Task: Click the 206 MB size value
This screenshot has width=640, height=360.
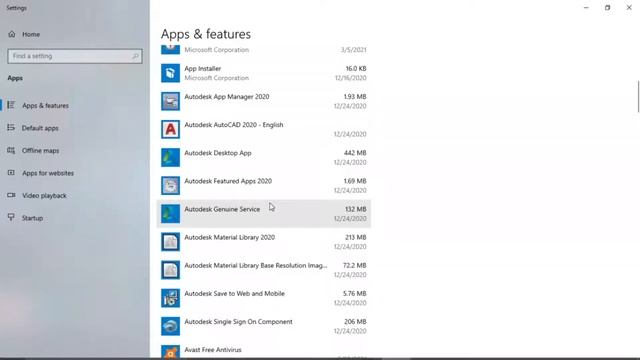Action: [355, 322]
